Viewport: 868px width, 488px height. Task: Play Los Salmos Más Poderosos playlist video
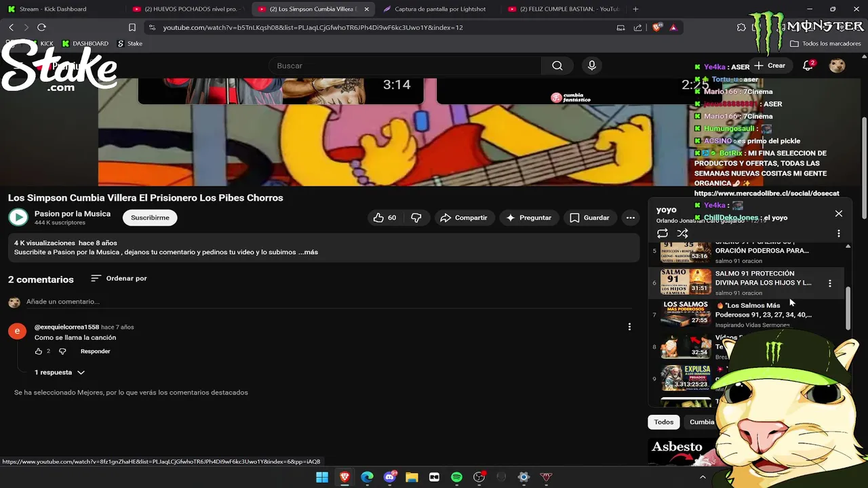pos(747,314)
